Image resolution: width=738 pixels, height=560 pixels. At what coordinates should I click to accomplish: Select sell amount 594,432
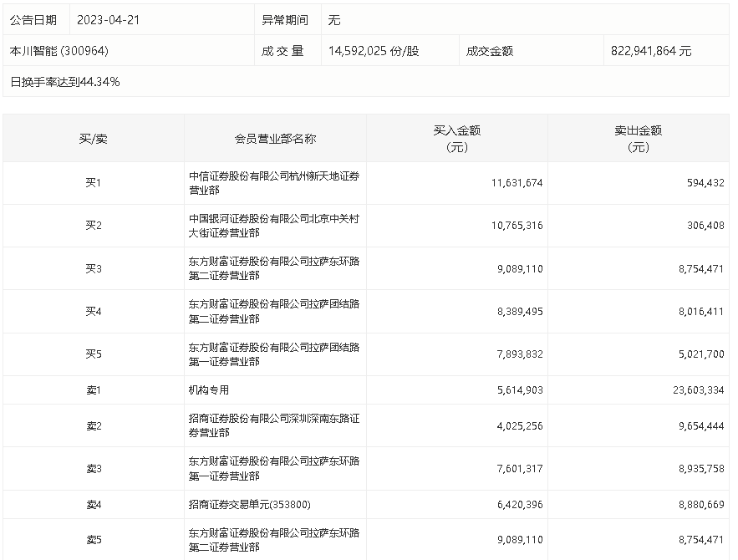(x=705, y=182)
